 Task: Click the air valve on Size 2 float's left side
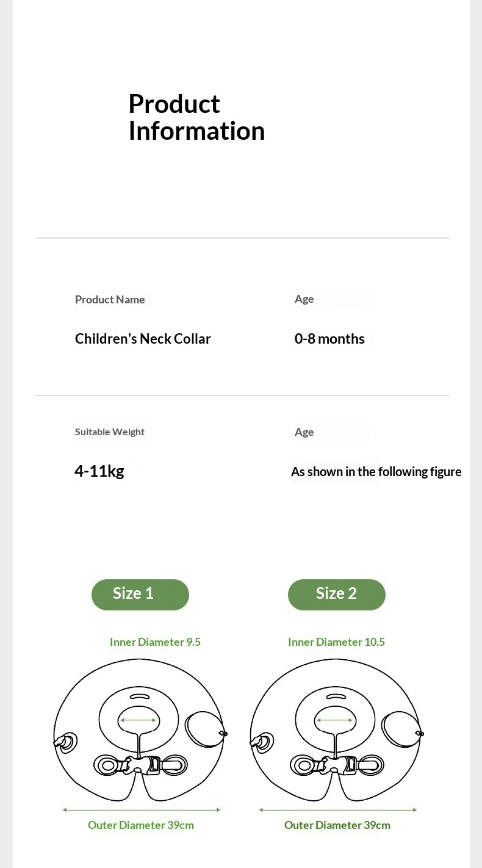click(262, 741)
